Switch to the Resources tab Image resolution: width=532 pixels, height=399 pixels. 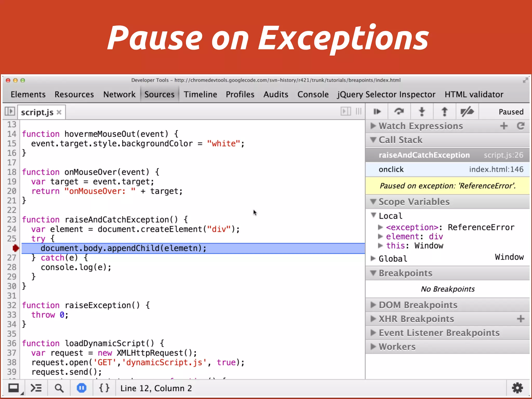[x=74, y=94]
